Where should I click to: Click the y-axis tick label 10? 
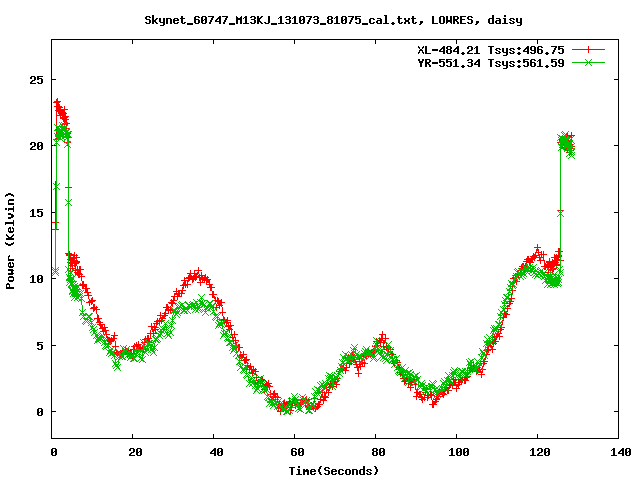point(36,279)
